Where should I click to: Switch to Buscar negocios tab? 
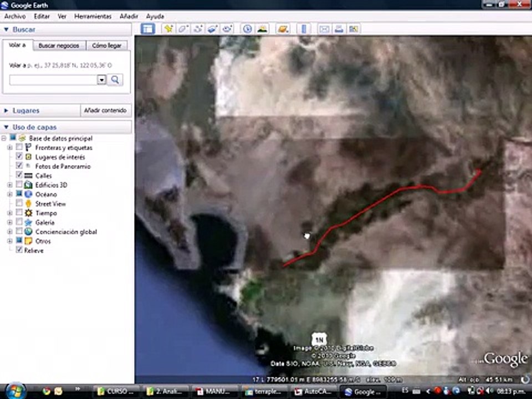[59, 45]
